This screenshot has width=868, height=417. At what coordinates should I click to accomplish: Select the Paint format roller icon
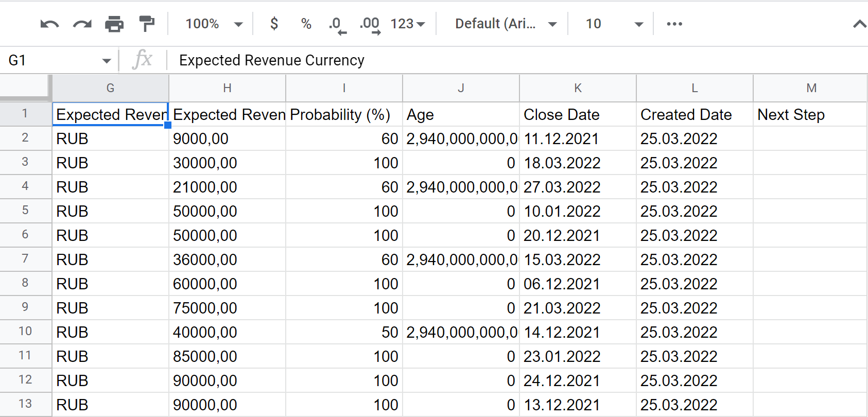[147, 24]
